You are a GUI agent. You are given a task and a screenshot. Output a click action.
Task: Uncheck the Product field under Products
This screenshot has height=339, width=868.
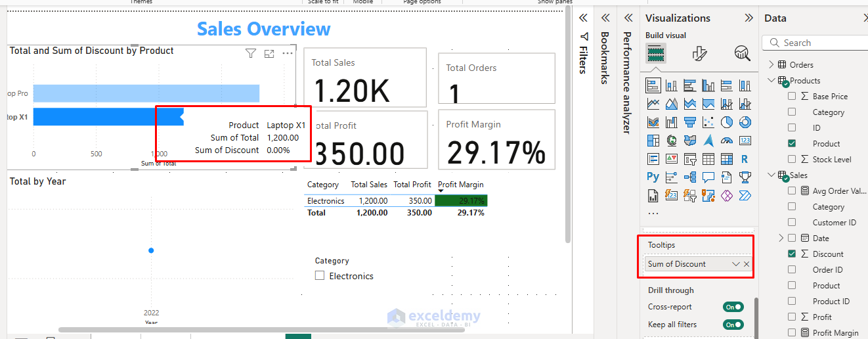(x=792, y=144)
